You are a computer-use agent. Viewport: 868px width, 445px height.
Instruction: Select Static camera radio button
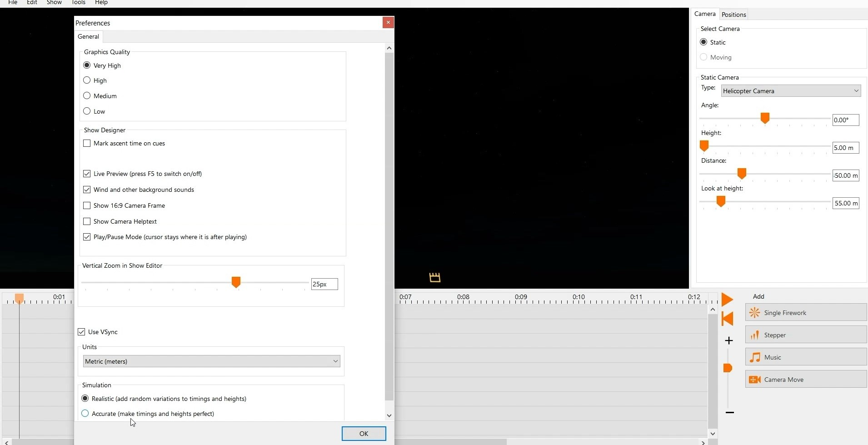704,42
